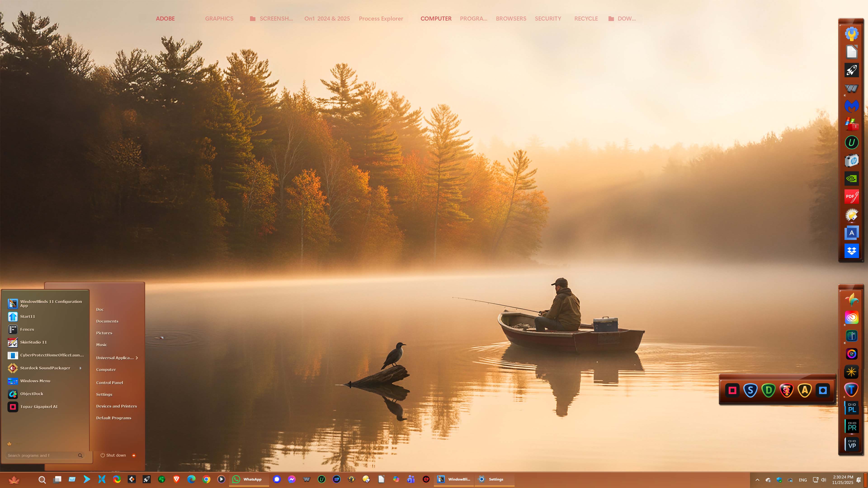
Task: Open the COMPUTER desktop tab
Action: (x=436, y=19)
